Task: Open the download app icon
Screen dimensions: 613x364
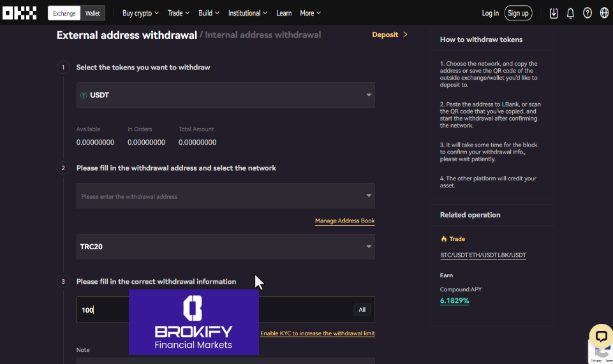Action: (554, 13)
